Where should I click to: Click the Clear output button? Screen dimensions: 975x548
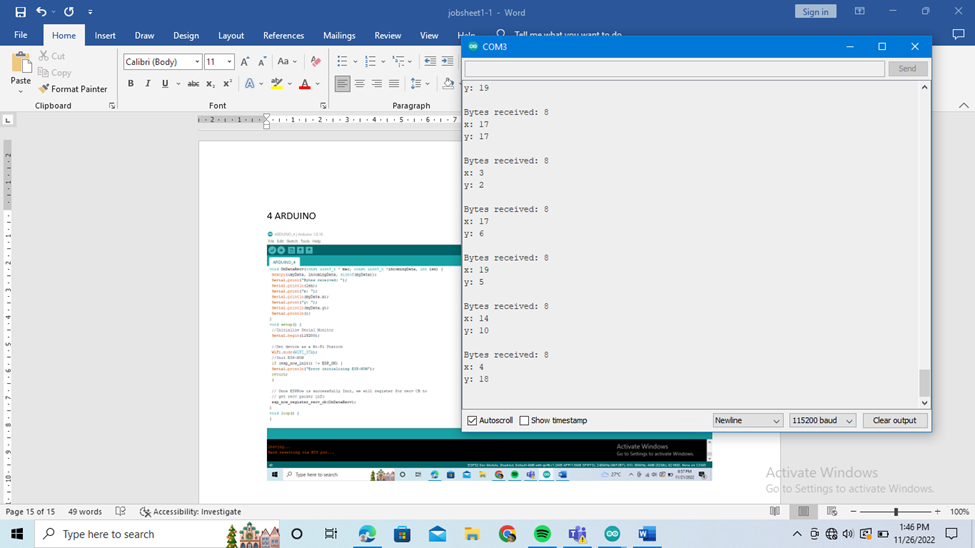894,420
